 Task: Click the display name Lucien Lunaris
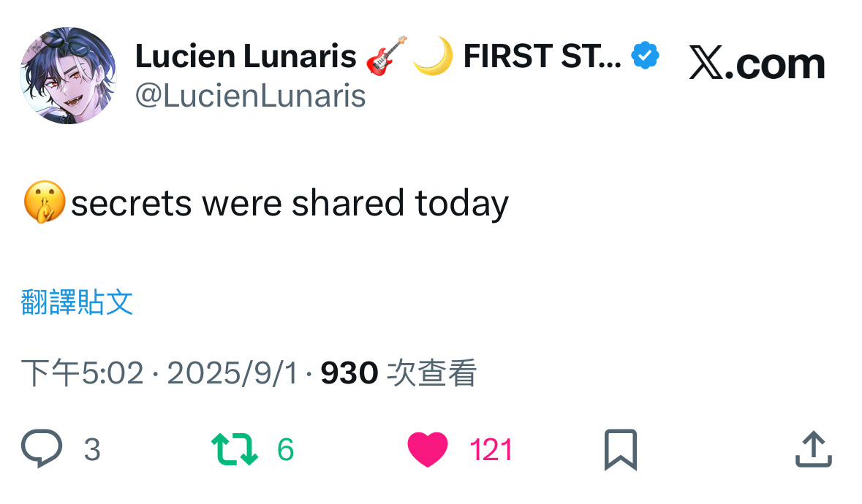pos(246,56)
